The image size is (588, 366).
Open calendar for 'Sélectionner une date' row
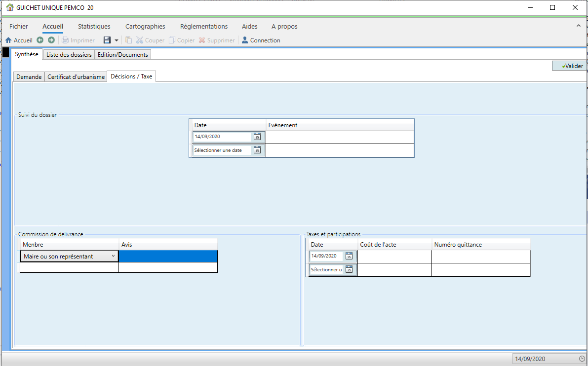pos(257,150)
